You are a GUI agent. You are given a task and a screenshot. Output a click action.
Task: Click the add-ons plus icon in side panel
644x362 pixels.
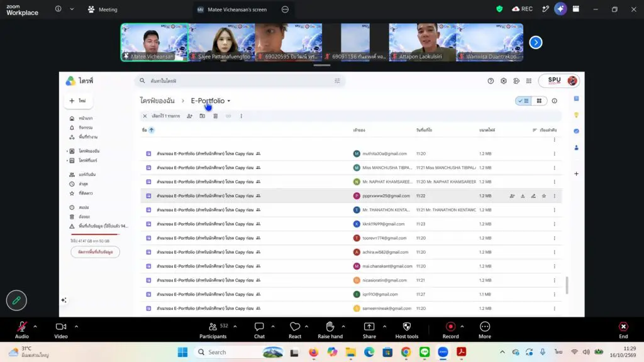point(576,173)
